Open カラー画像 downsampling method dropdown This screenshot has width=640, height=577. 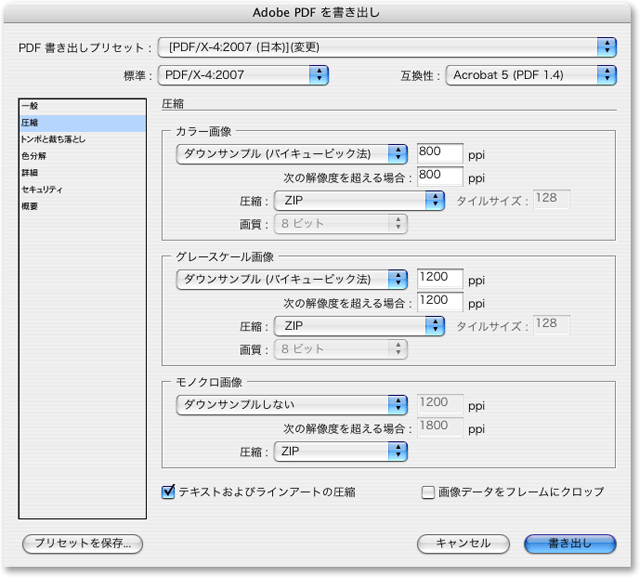click(x=291, y=154)
